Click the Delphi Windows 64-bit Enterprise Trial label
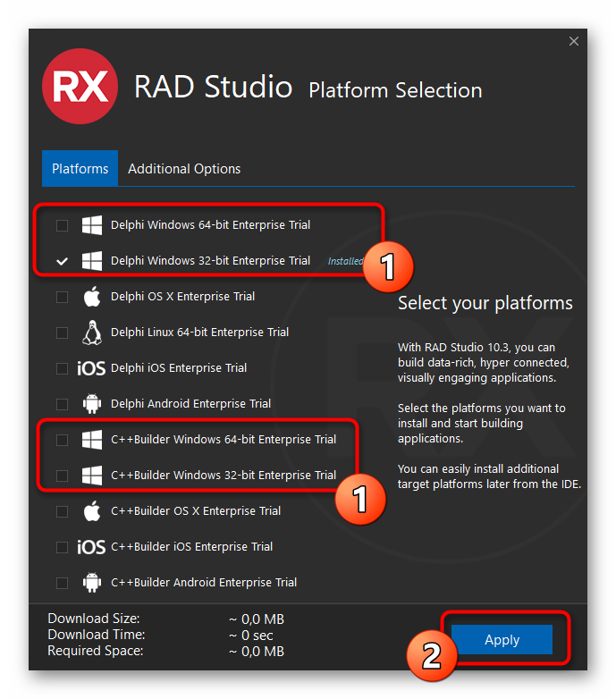The width and height of the screenshot is (616, 699). 210,225
